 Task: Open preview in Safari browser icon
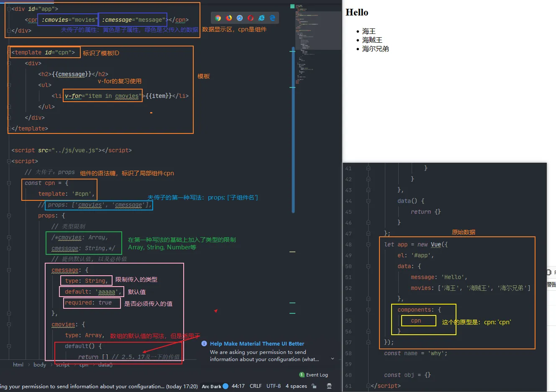click(x=240, y=18)
